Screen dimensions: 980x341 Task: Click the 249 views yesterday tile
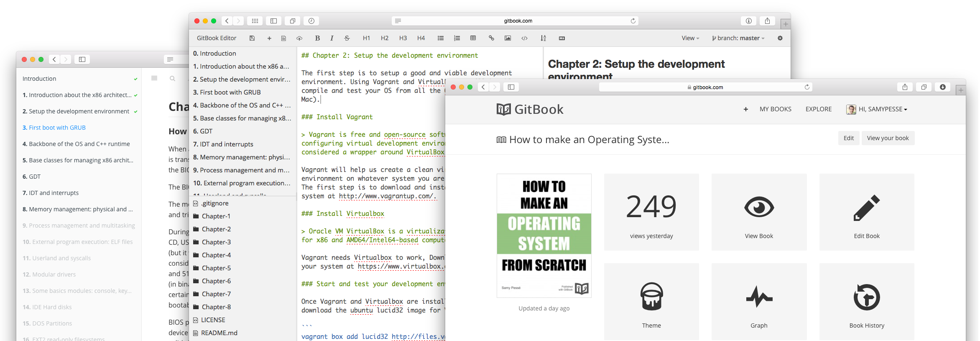click(651, 212)
